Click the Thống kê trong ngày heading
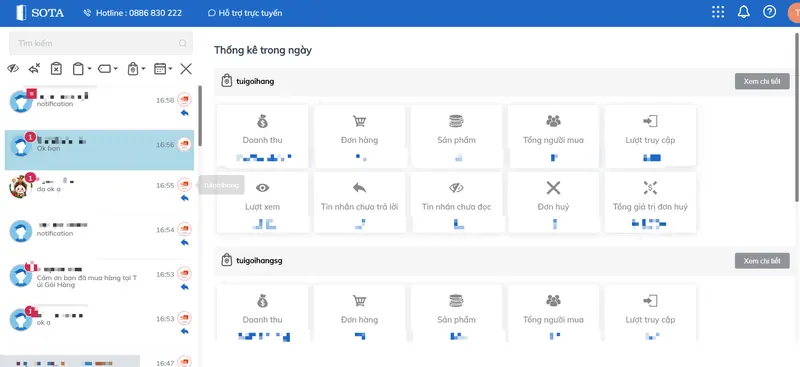Viewport: 800px width, 367px height. point(263,50)
